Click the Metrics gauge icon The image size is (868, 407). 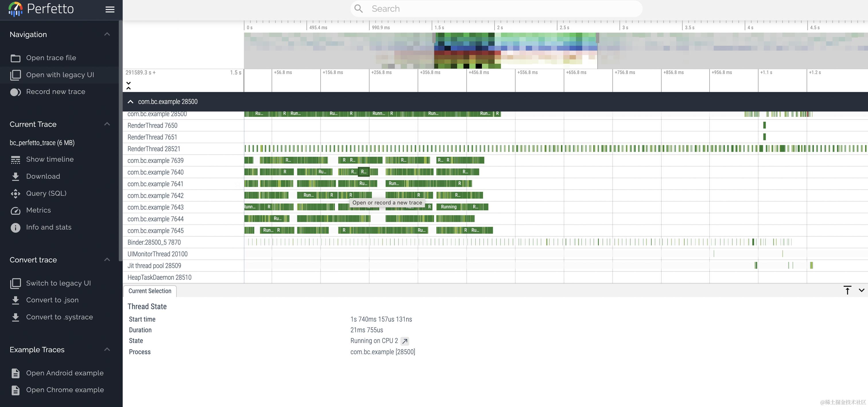tap(15, 211)
